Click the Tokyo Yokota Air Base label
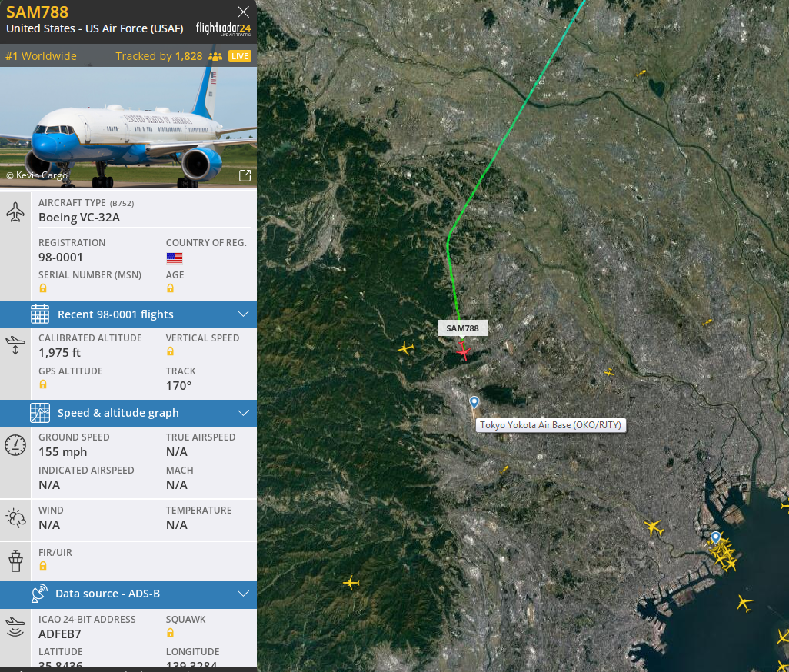 coord(551,425)
